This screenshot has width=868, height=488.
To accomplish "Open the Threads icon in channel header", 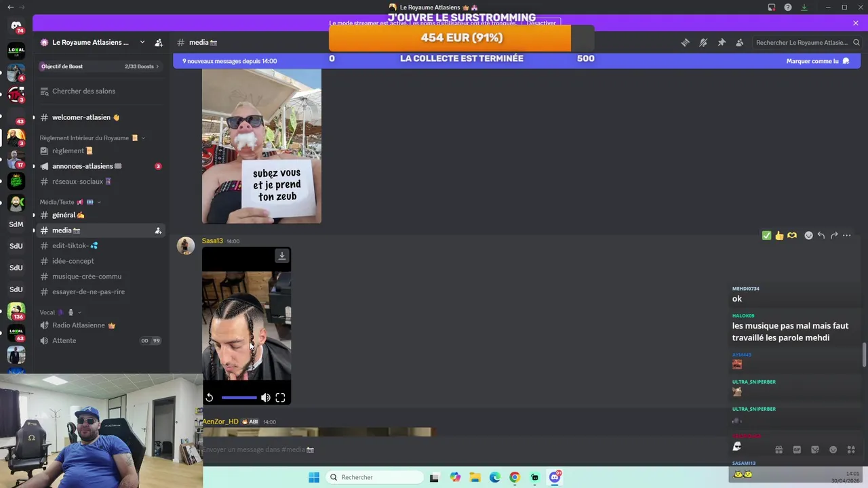I will click(x=685, y=42).
